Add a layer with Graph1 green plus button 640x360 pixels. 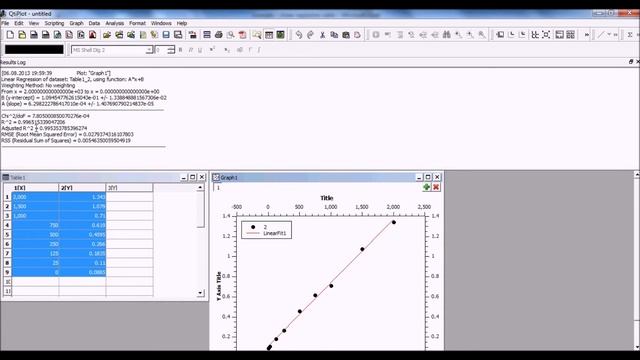pyautogui.click(x=427, y=187)
